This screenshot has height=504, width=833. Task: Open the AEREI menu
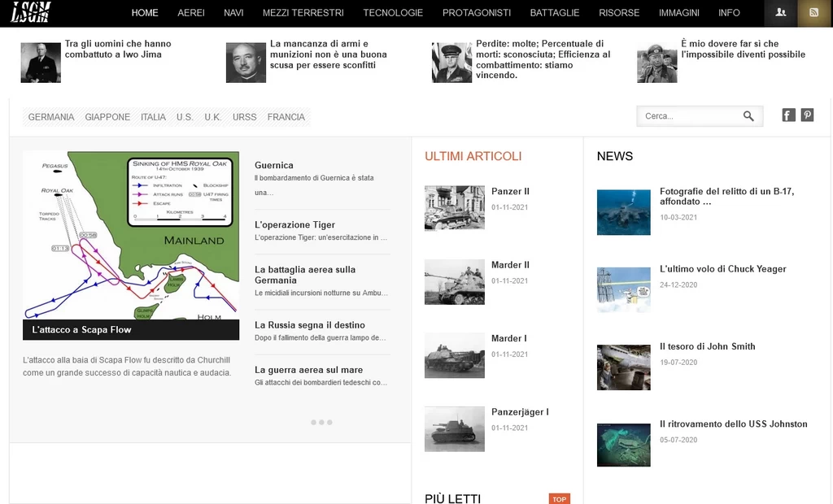191,13
